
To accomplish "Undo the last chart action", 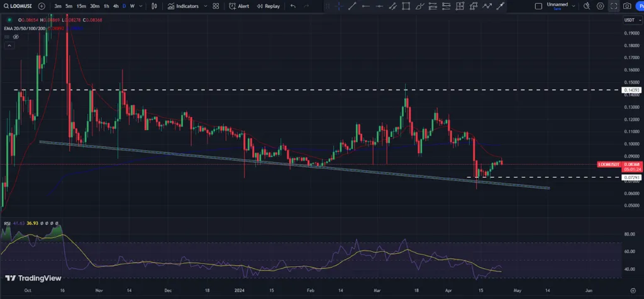I will [293, 6].
